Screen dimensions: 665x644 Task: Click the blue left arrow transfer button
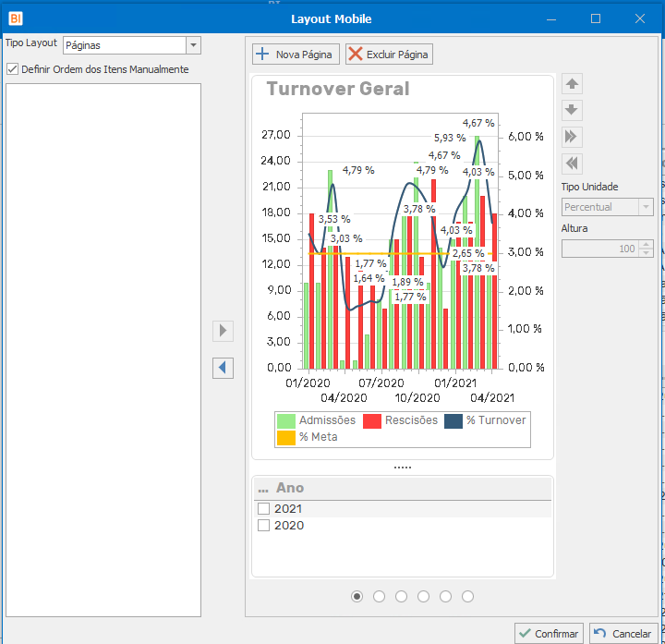click(x=223, y=368)
